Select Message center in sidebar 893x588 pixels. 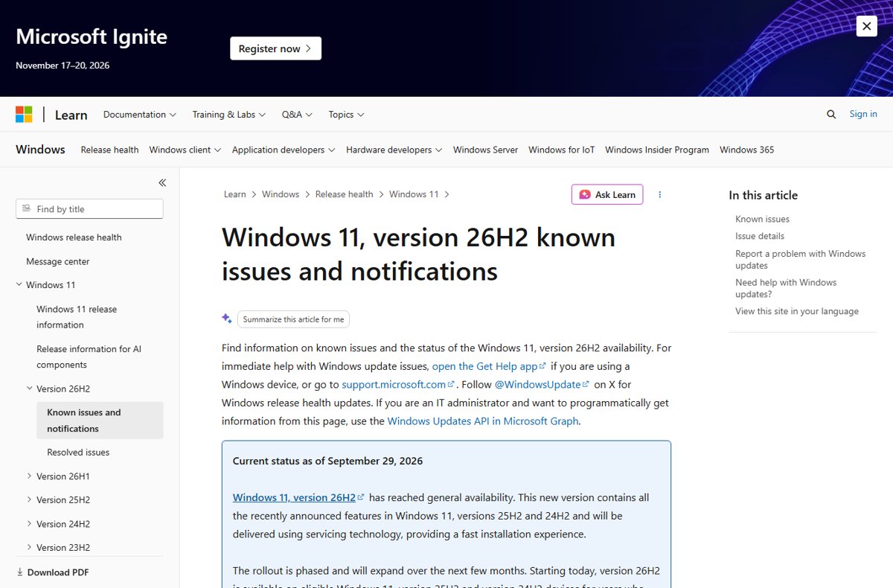[x=58, y=261]
